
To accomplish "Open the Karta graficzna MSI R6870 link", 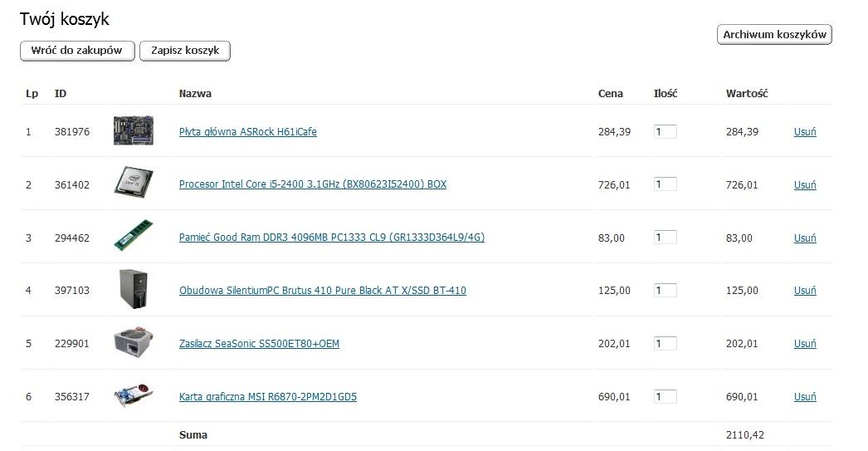I will click(x=268, y=397).
